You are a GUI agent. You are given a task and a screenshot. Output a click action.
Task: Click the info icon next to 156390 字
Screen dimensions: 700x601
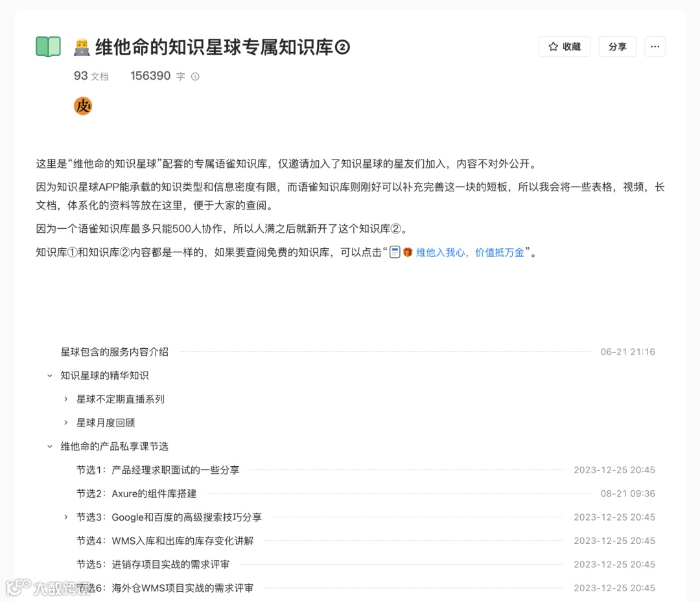[x=194, y=76]
